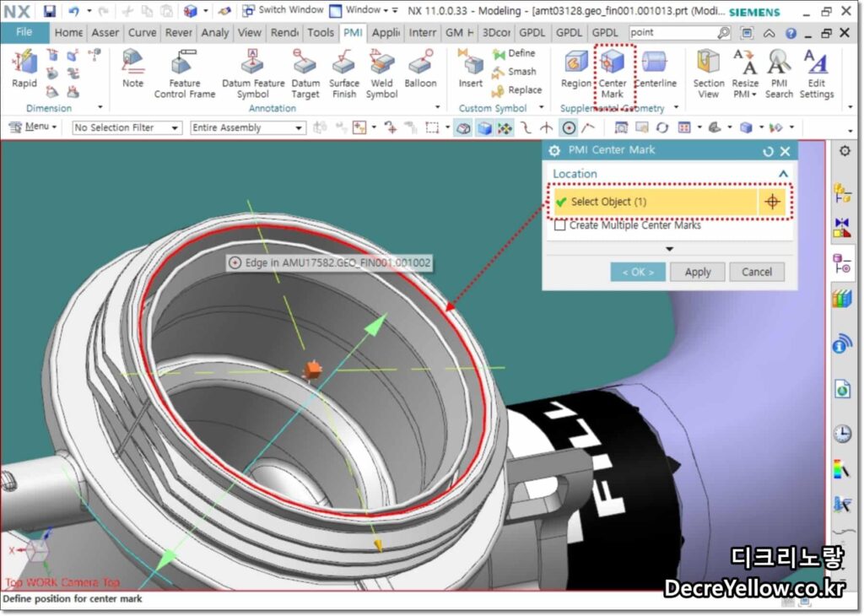Collapse the Location section chevron

[783, 174]
